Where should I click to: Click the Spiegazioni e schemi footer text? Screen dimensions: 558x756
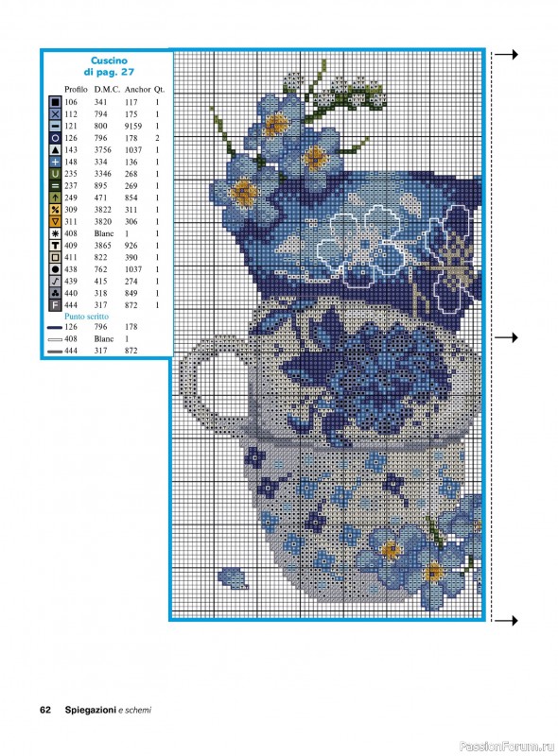click(108, 710)
